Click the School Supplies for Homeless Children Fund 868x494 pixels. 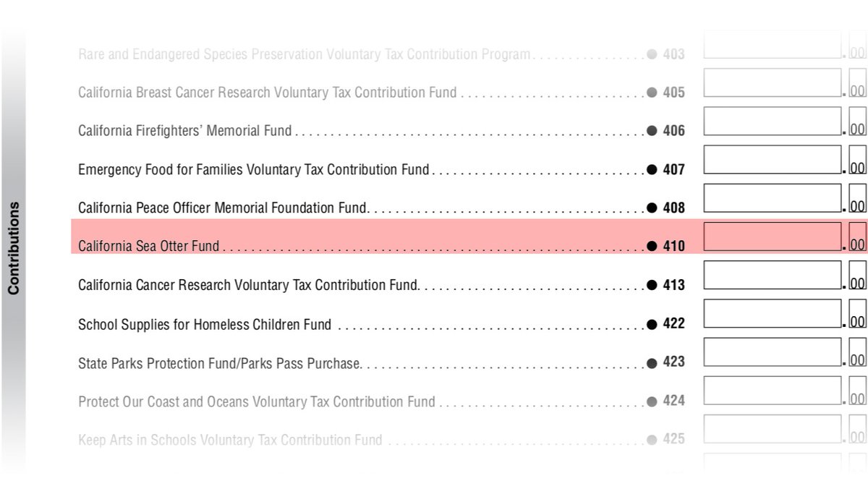tap(205, 325)
